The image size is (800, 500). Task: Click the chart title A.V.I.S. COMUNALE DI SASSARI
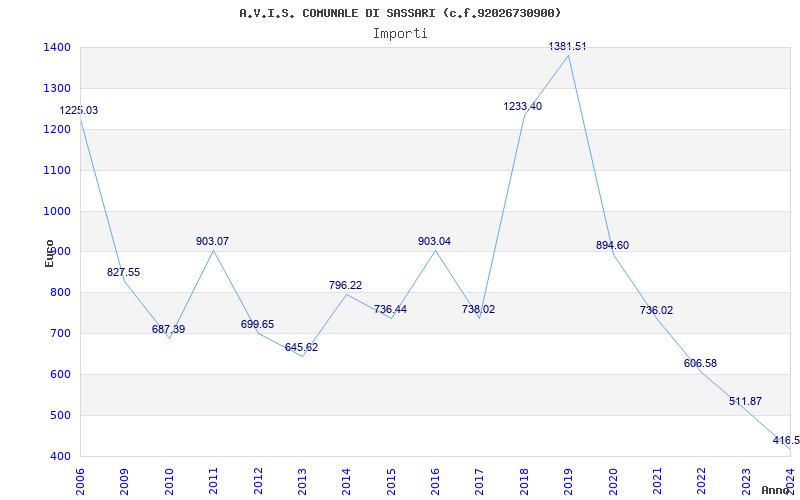(x=400, y=13)
